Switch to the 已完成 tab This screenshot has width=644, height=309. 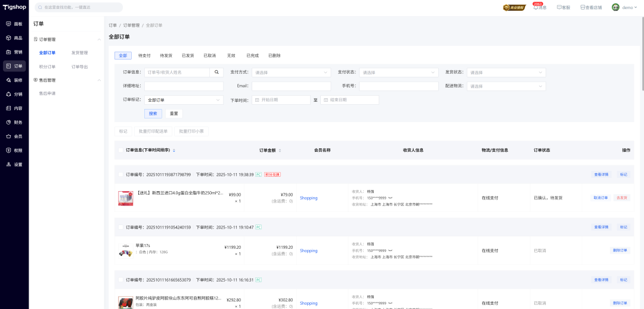[x=253, y=55]
